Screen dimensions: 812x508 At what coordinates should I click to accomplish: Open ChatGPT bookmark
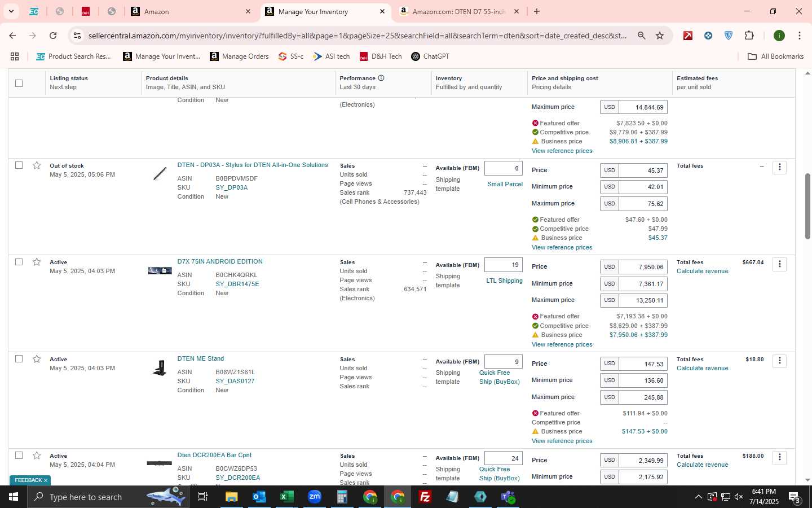click(430, 56)
